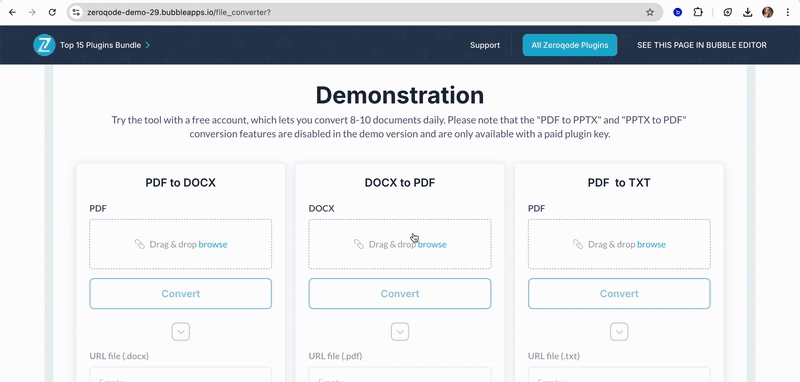Image resolution: width=800 pixels, height=382 pixels.
Task: Click browse link in DOCX to PDF card
Action: (x=432, y=244)
